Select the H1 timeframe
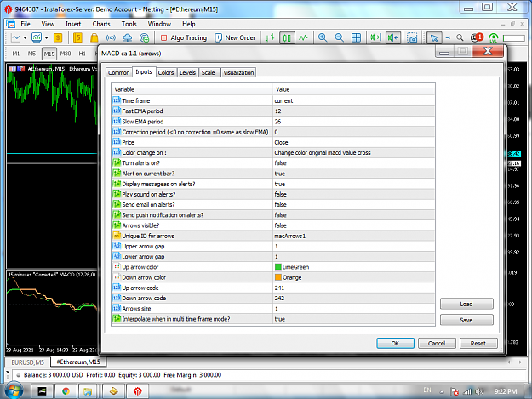Image resolution: width=532 pixels, height=399 pixels. 82,54
